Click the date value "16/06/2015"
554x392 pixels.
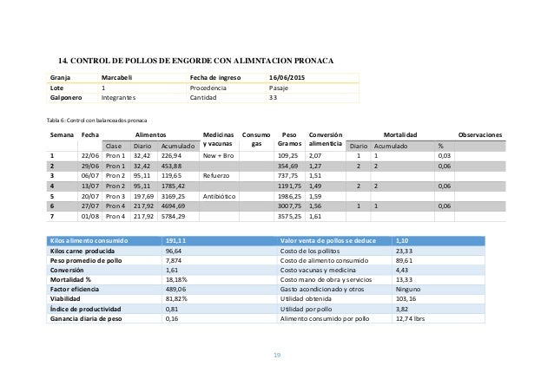pos(287,78)
